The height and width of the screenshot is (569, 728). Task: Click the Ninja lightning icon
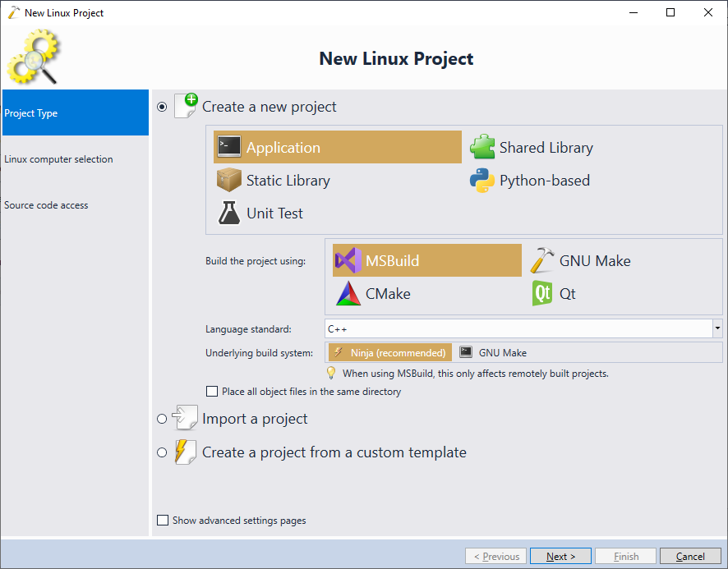pos(339,352)
